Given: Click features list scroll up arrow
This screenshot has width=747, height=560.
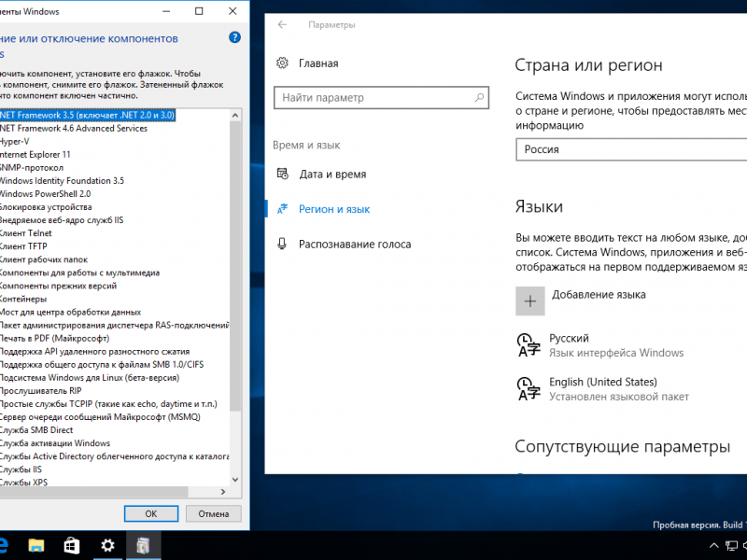Looking at the screenshot, I should coord(235,115).
